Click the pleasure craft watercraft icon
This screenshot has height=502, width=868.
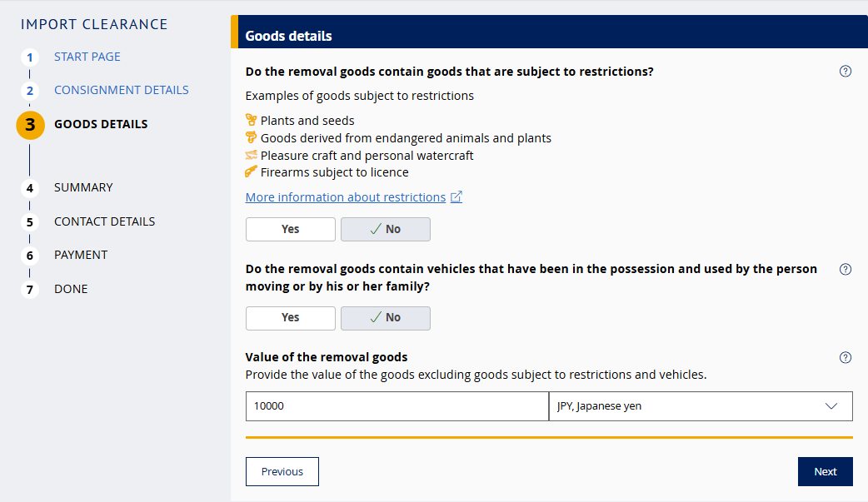click(251, 156)
